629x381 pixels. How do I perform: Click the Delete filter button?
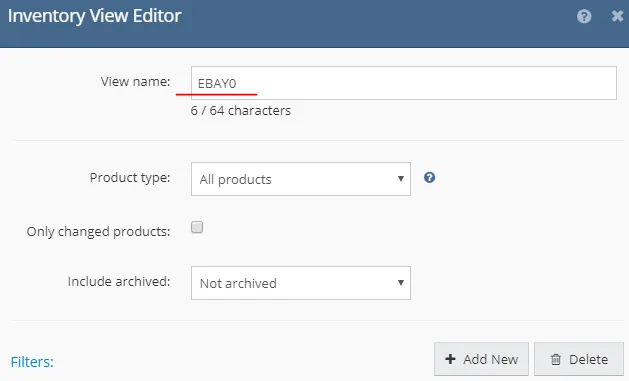click(x=578, y=359)
